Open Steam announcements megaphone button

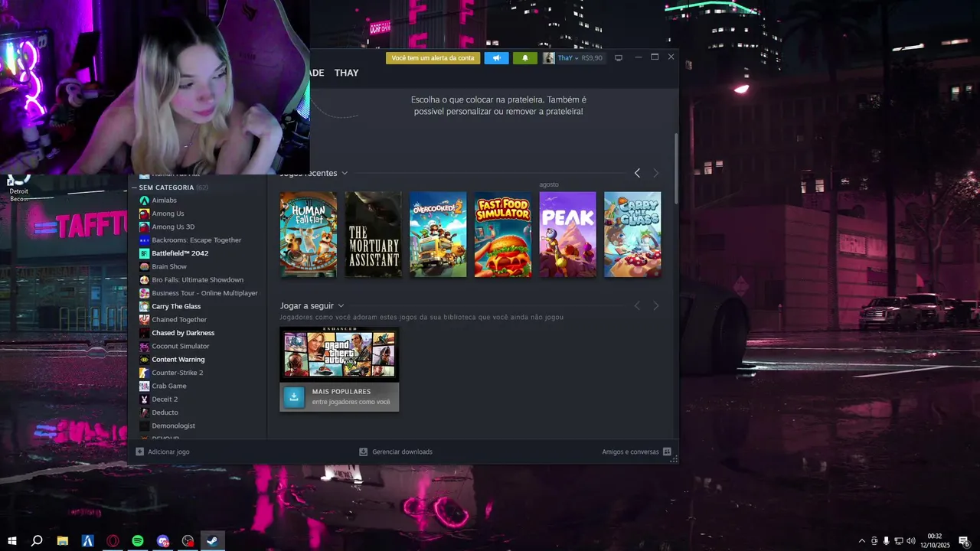496,58
